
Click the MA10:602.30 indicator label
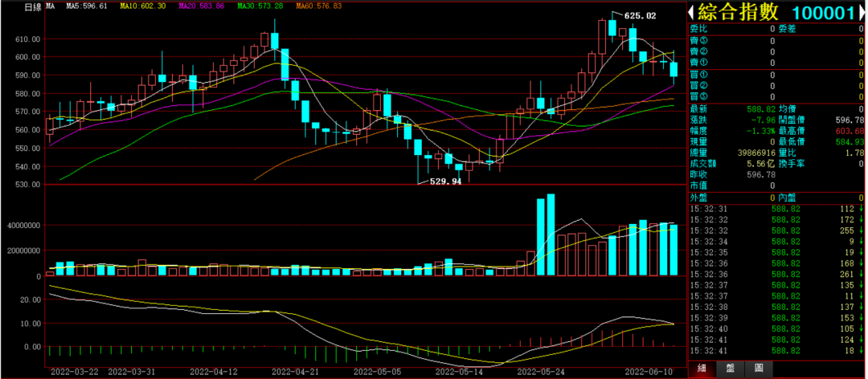pos(142,6)
